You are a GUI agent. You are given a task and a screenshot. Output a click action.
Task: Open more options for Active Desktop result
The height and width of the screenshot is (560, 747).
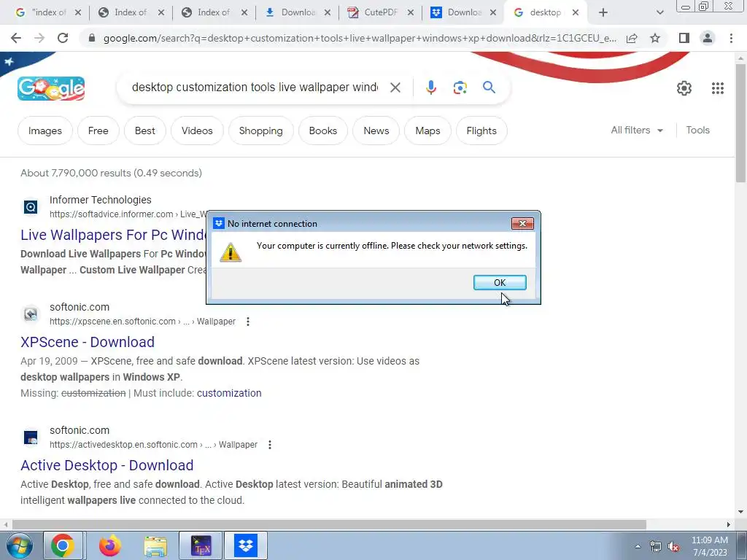click(270, 444)
